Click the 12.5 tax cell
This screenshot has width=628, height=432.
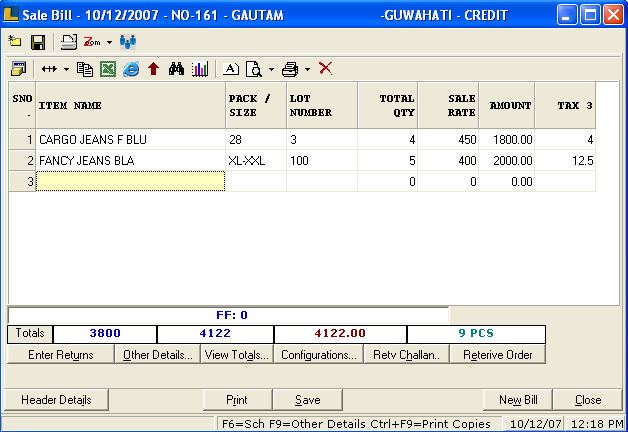pos(565,161)
